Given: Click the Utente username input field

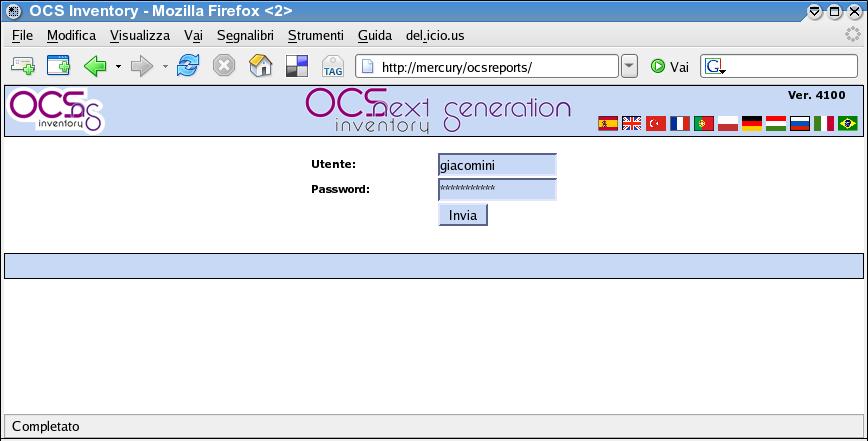Looking at the screenshot, I should coord(497,165).
